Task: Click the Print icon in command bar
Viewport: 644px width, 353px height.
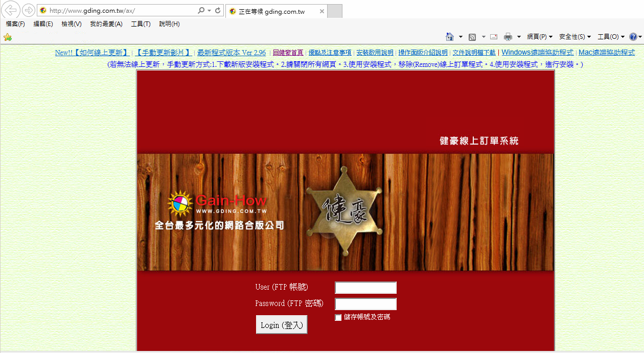Action: 508,37
